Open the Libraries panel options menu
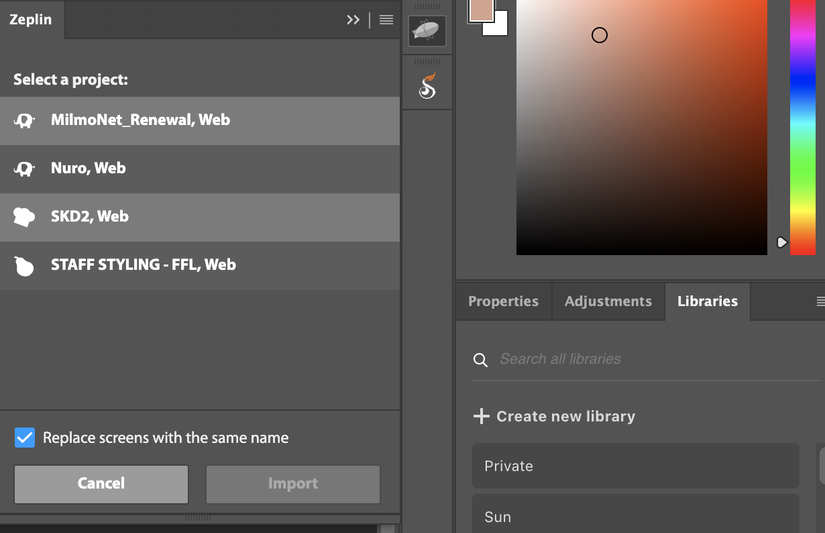This screenshot has width=825, height=533. coord(820,301)
